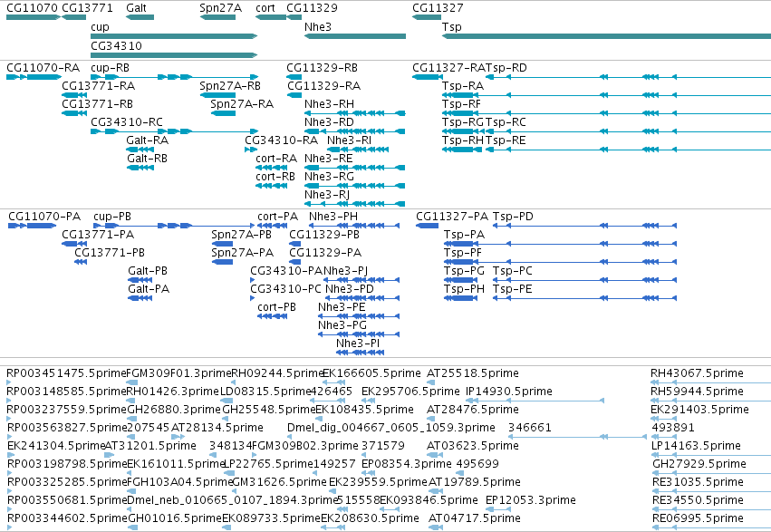The height and width of the screenshot is (532, 771).
Task: Select the Dmel_neb_010665 EST label
Action: pyautogui.click(x=233, y=500)
